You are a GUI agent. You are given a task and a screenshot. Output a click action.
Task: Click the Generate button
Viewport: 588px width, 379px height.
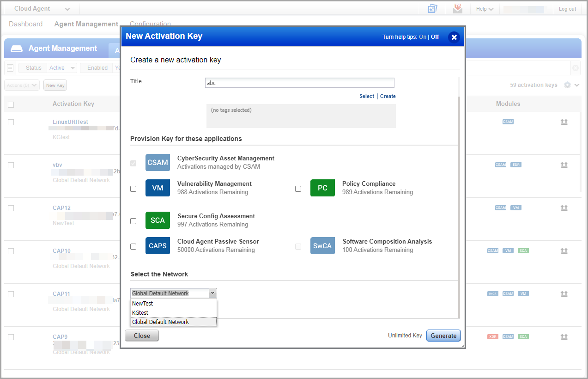click(443, 336)
